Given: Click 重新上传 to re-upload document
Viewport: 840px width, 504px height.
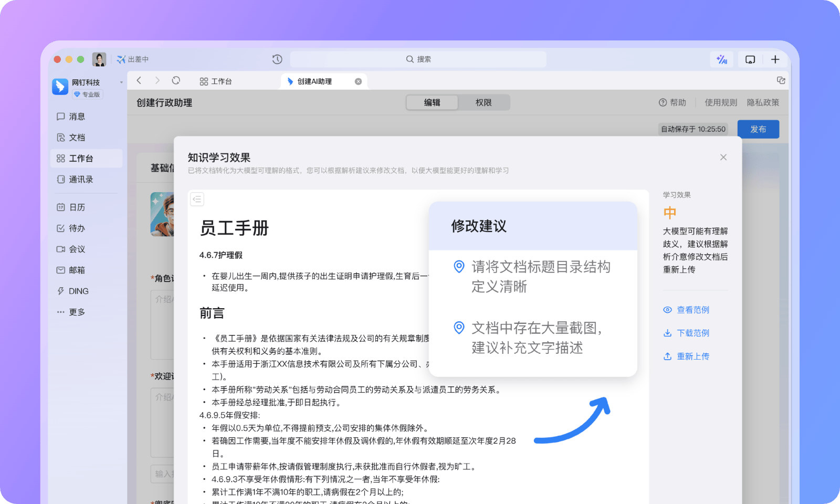Looking at the screenshot, I should coord(692,356).
